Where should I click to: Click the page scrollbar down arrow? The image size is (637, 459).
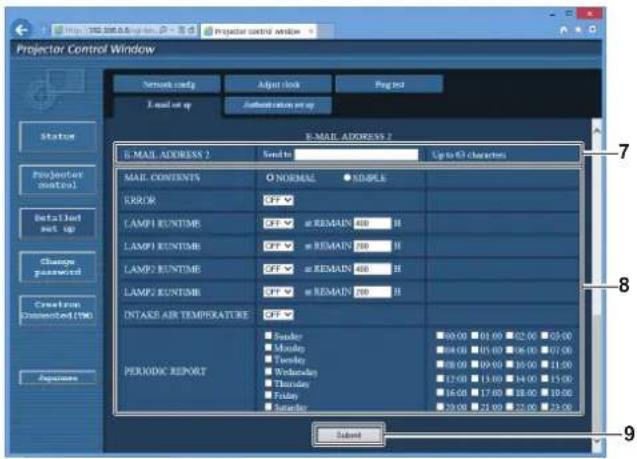click(x=596, y=441)
